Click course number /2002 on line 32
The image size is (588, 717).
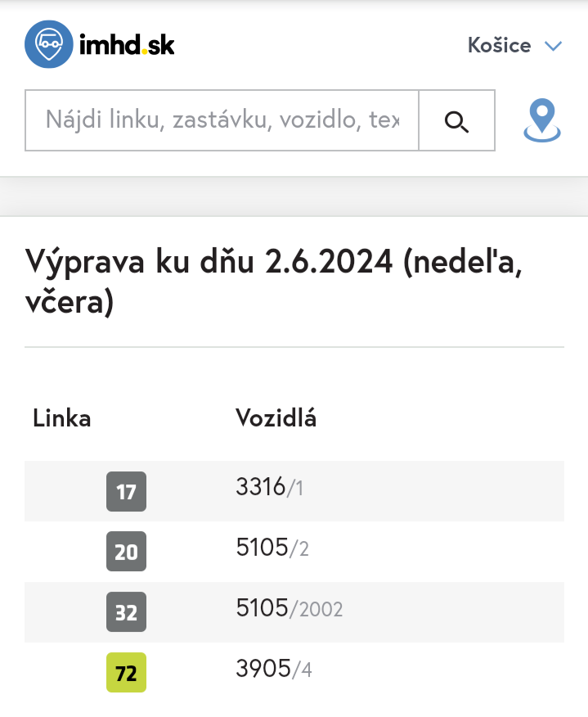point(318,610)
